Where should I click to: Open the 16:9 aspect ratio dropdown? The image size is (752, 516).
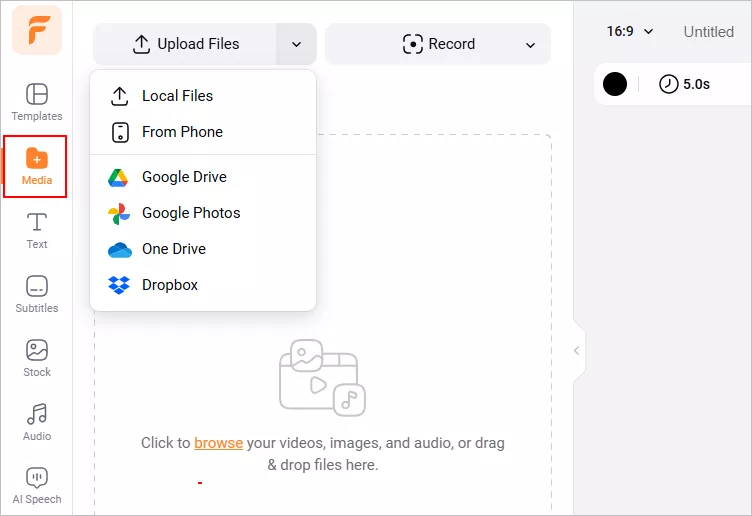click(x=630, y=32)
